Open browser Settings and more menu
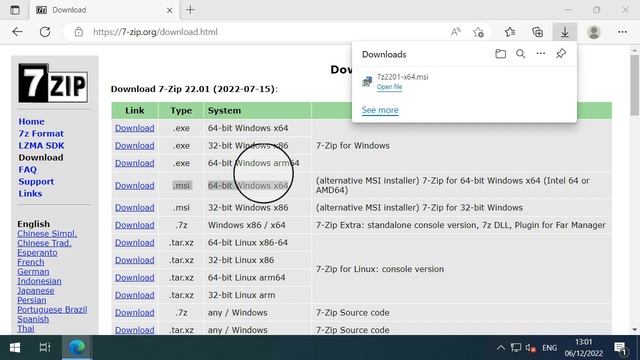The height and width of the screenshot is (360, 640). pos(622,32)
